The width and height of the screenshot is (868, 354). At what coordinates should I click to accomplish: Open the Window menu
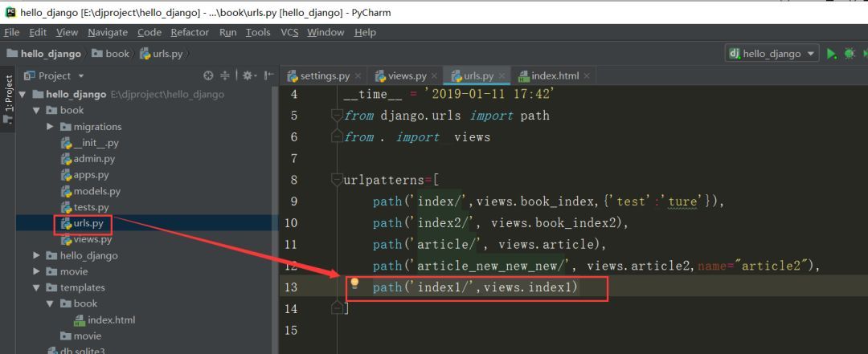tap(325, 32)
